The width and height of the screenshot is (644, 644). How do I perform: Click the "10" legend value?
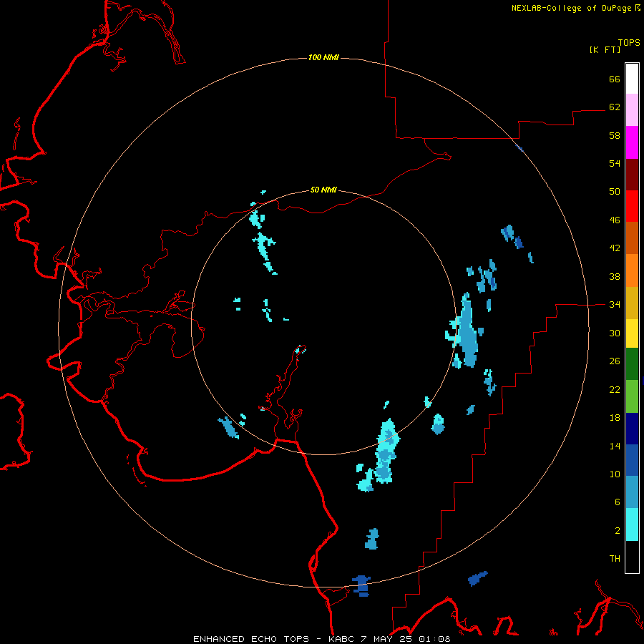(x=615, y=474)
